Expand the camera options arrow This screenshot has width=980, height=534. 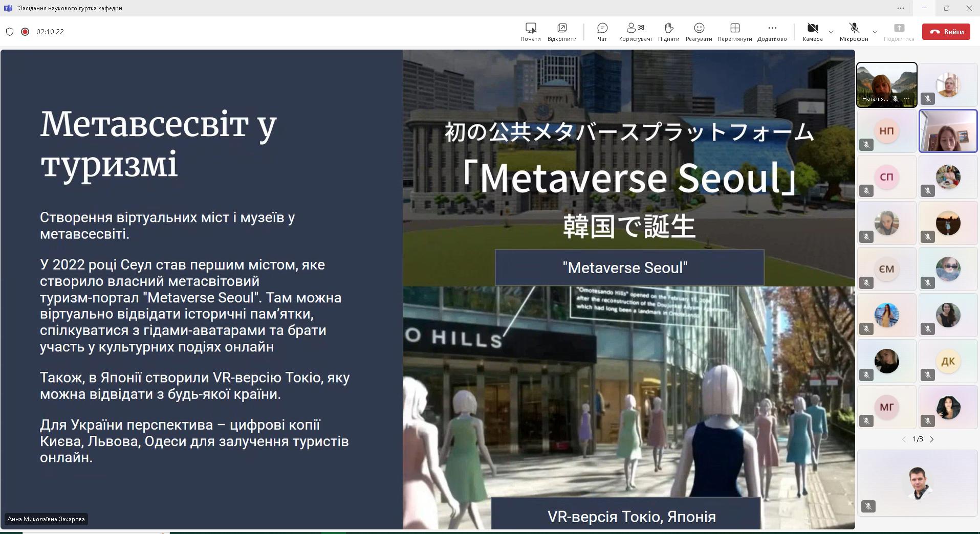[x=831, y=32]
